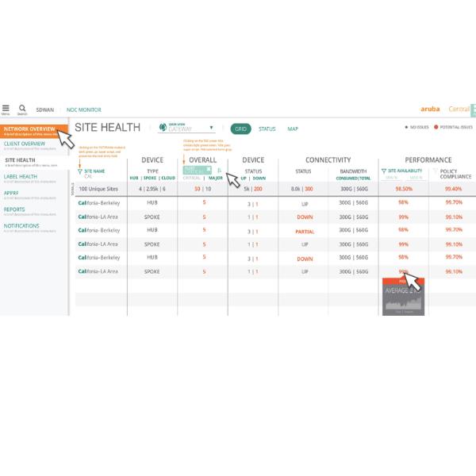
Task: Open first California-Berkeley site row
Action: tap(99, 203)
